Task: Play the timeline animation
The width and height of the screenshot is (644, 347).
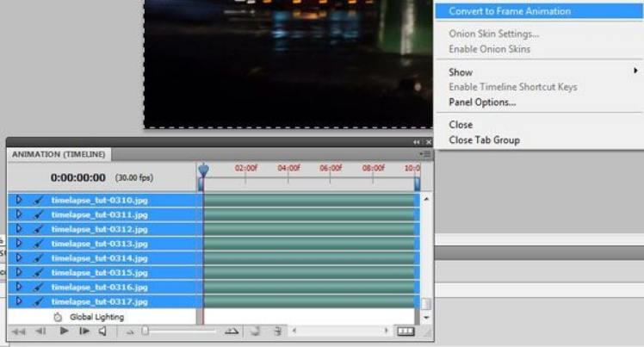Action: click(64, 331)
